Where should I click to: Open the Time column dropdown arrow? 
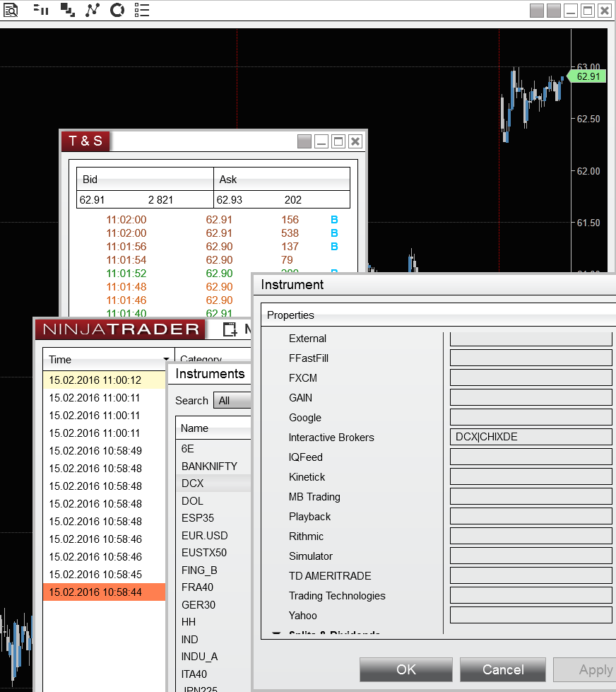(166, 359)
